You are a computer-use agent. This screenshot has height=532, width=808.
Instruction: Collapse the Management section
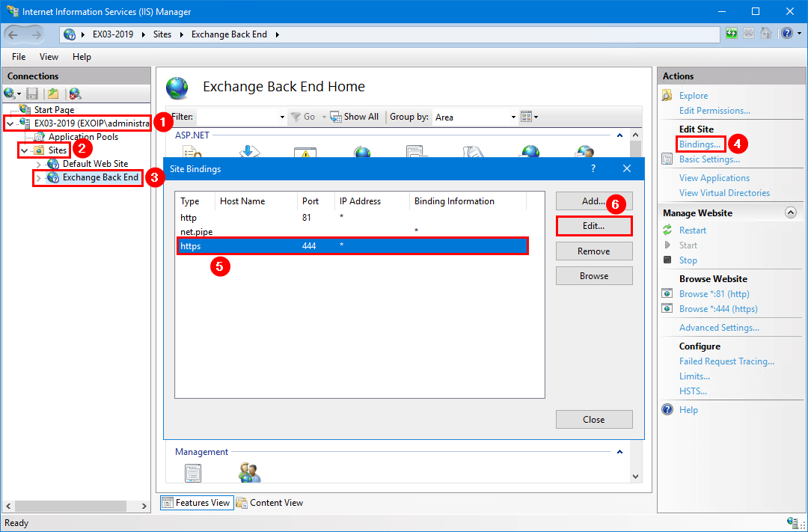coord(620,452)
